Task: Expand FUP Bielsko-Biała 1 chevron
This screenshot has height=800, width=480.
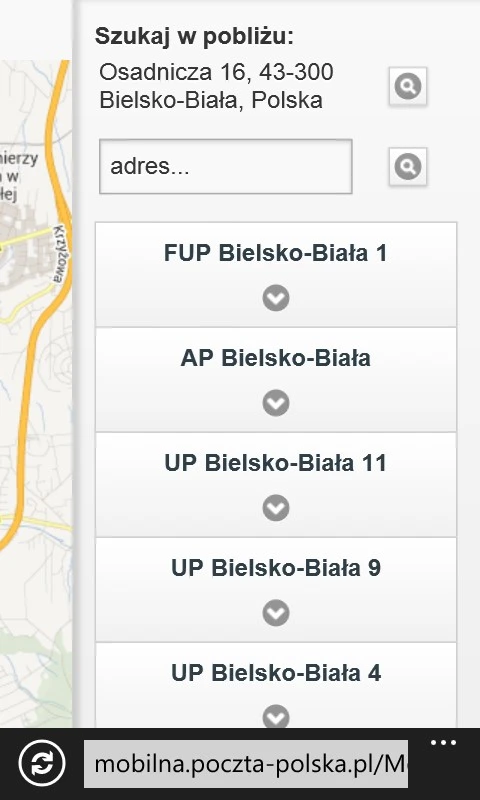Action: click(276, 298)
